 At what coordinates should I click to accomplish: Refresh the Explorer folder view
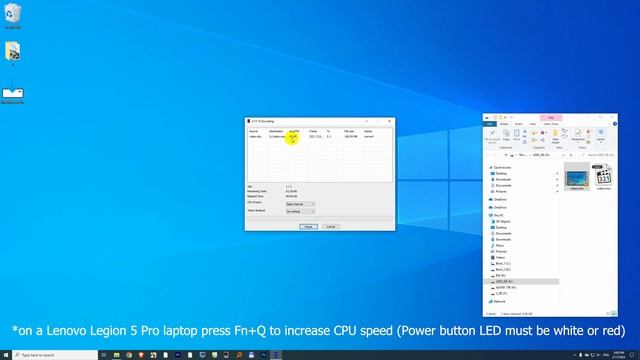(571, 155)
